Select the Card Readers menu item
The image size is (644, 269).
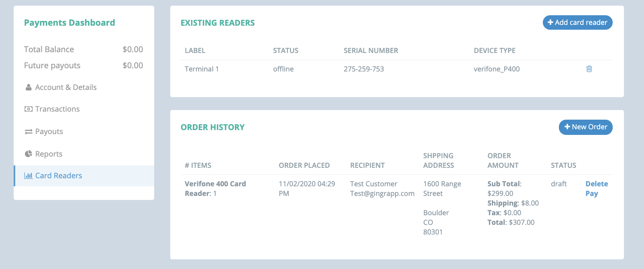84,176
